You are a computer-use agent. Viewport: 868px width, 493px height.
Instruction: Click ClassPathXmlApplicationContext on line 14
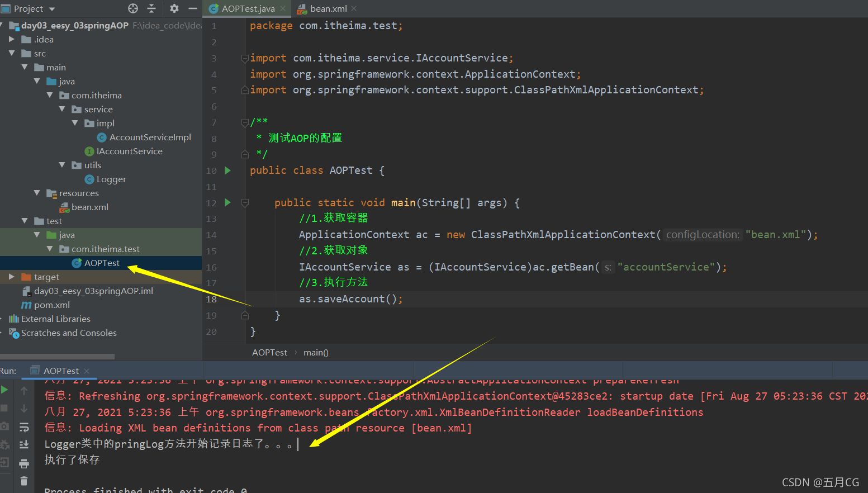point(563,235)
